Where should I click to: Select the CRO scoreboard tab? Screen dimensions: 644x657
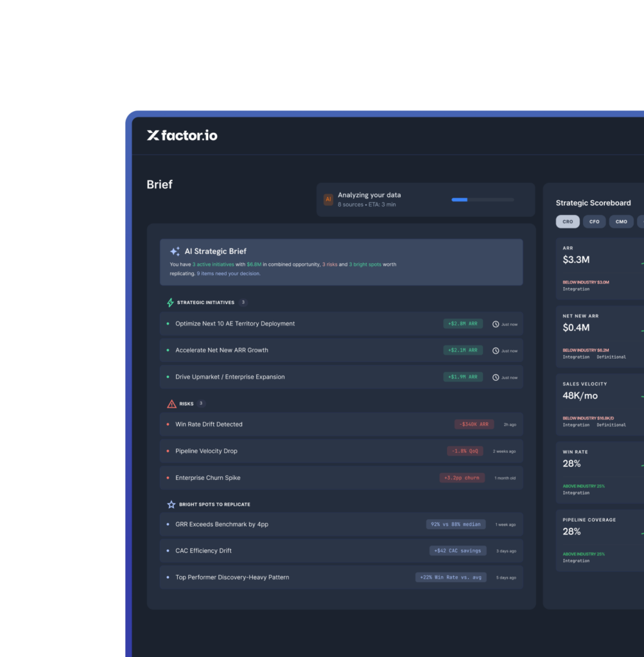point(568,221)
